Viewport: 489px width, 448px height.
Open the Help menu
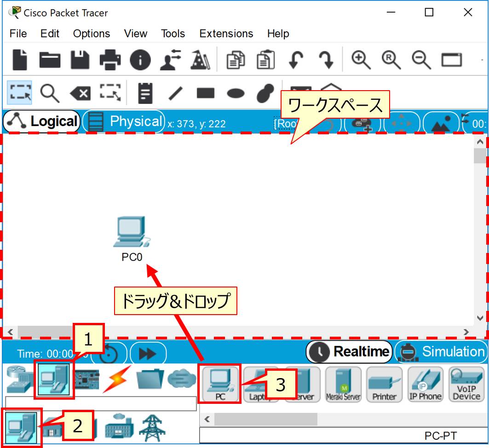coord(278,34)
